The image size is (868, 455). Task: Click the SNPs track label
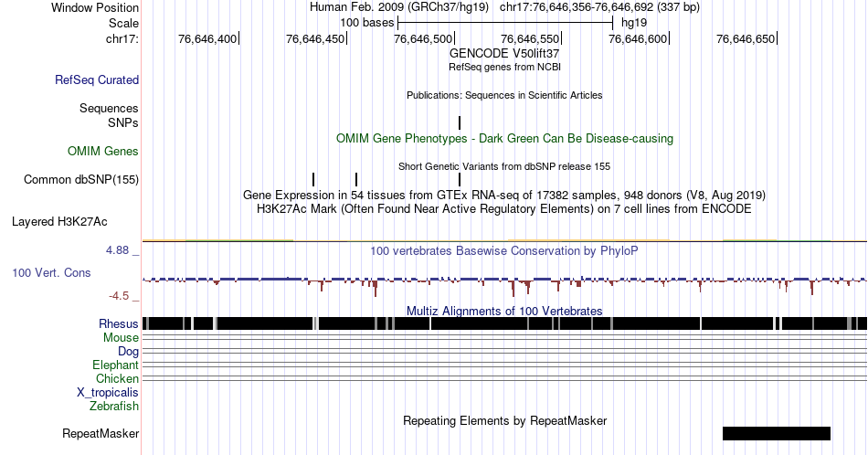click(123, 122)
